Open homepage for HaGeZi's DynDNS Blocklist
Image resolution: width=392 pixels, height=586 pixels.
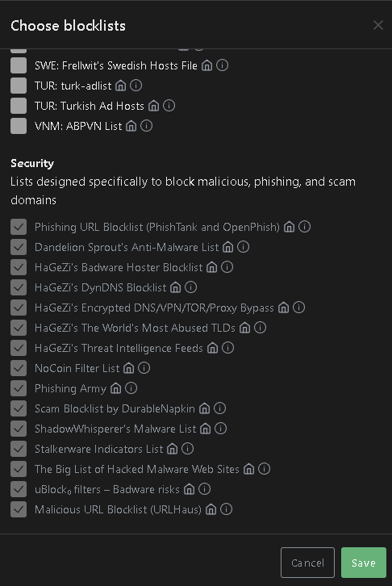tap(176, 287)
